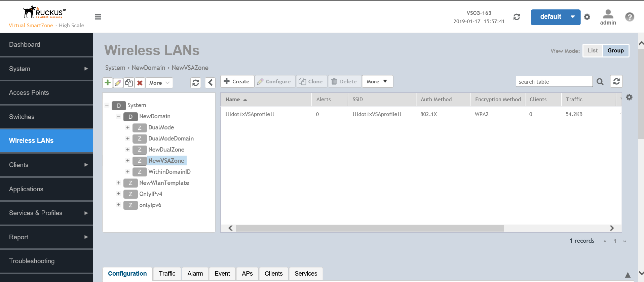The width and height of the screenshot is (644, 282).
Task: Collapse the NewDomain tree node
Action: tap(119, 116)
